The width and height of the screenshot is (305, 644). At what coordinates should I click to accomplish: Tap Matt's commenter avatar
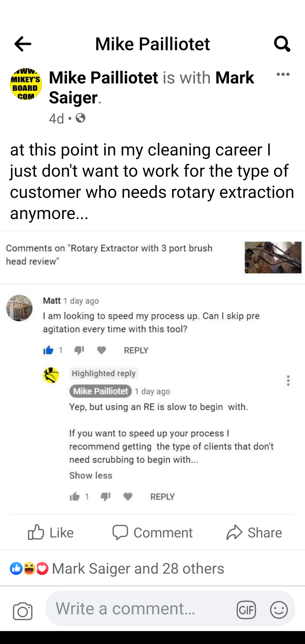pyautogui.click(x=19, y=308)
